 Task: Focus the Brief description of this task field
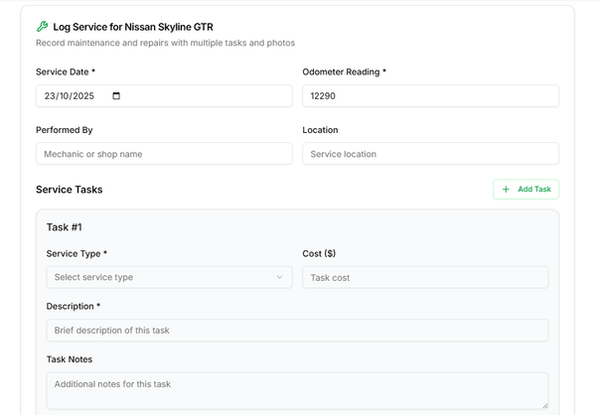tap(297, 330)
